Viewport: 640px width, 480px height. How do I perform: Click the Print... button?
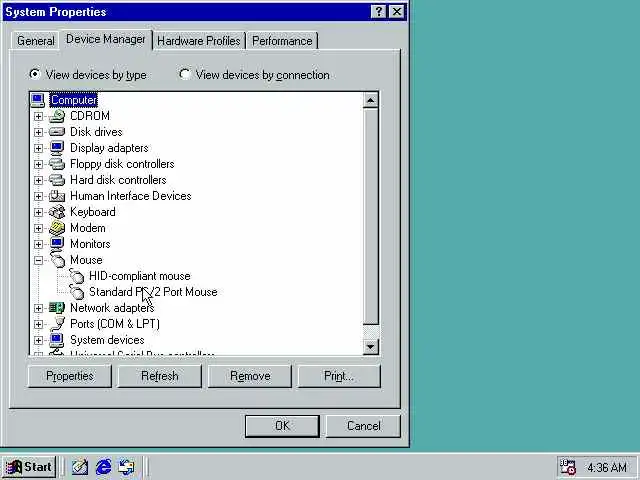click(x=339, y=376)
